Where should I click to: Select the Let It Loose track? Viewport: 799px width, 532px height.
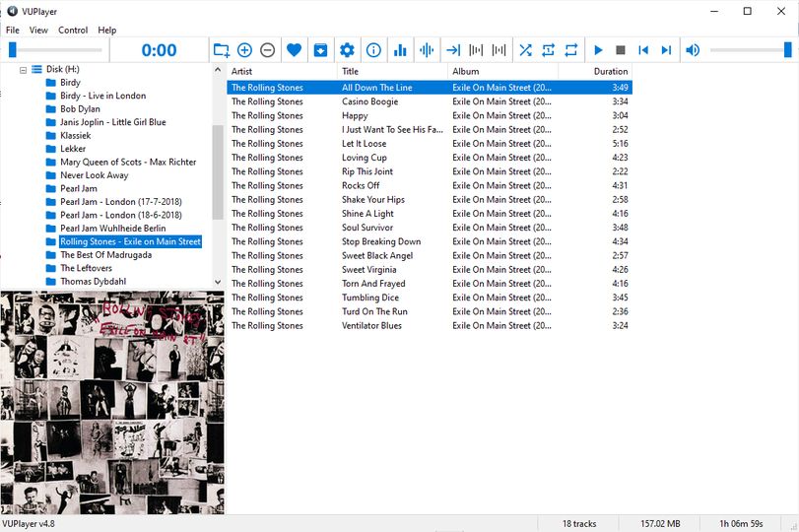pyautogui.click(x=430, y=144)
